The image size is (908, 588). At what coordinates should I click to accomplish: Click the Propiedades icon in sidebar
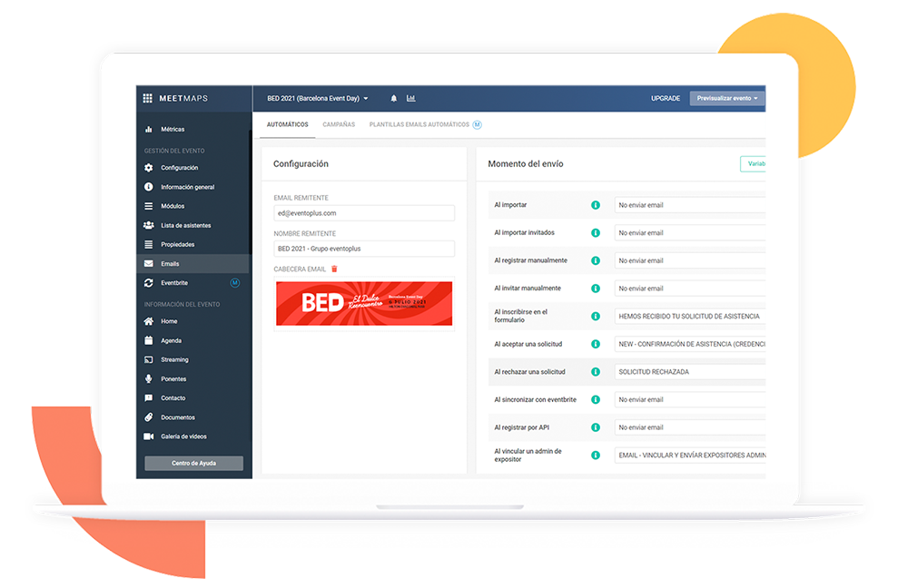(149, 244)
